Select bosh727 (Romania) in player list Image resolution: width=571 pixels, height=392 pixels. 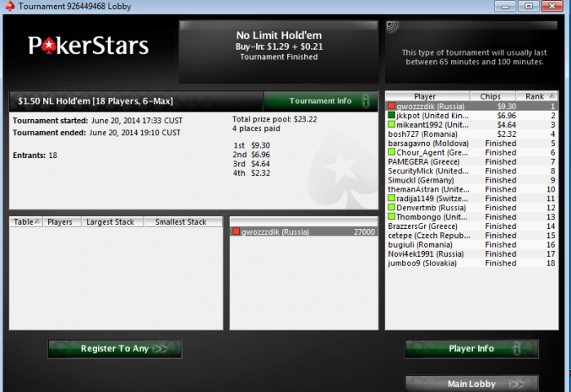[x=471, y=134]
